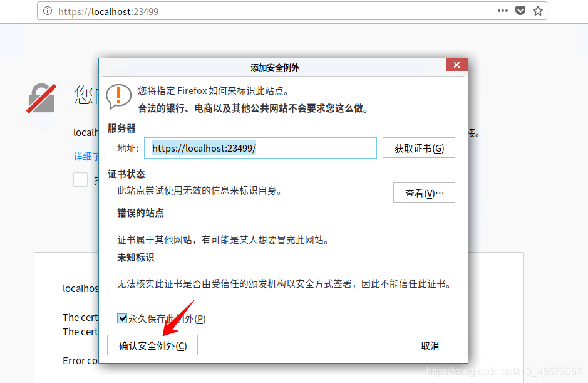
Task: Click the 添加安全例外 dialog title bar
Action: tap(274, 68)
